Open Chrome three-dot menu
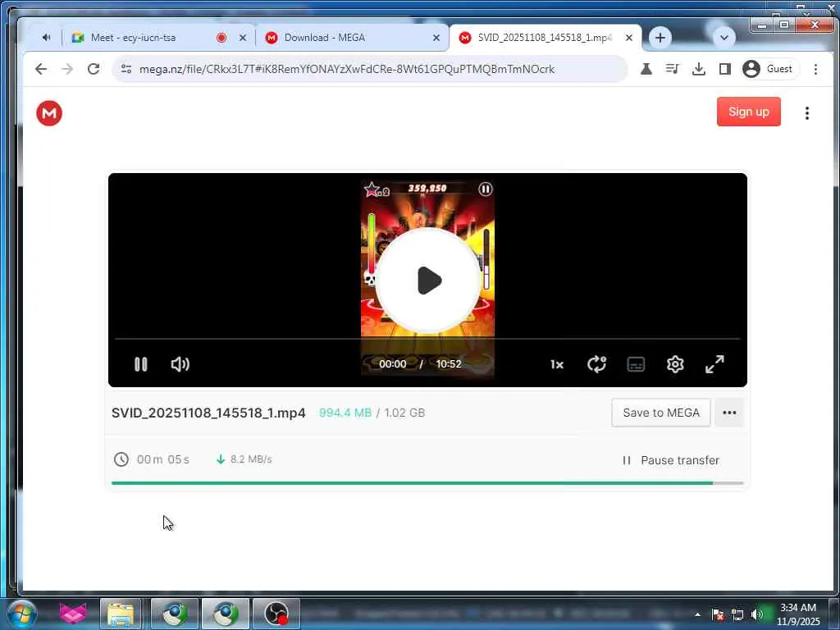840x630 pixels. pos(815,69)
